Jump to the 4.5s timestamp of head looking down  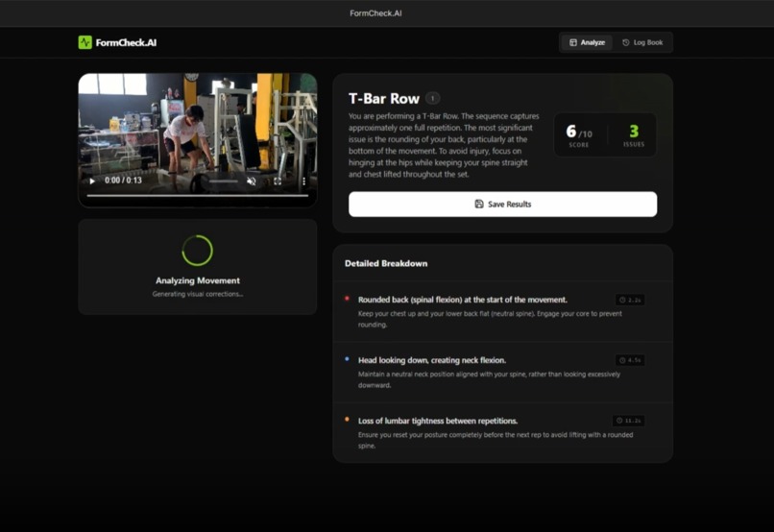(x=630, y=360)
